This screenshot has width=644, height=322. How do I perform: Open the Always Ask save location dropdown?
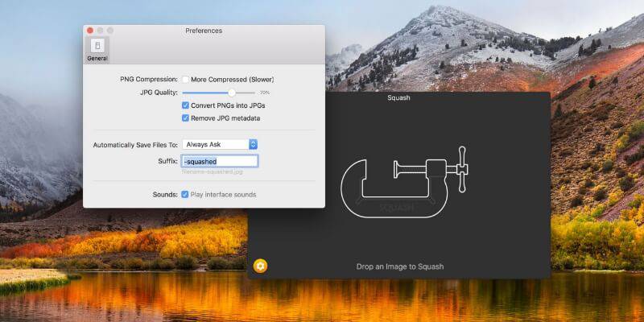[220, 144]
